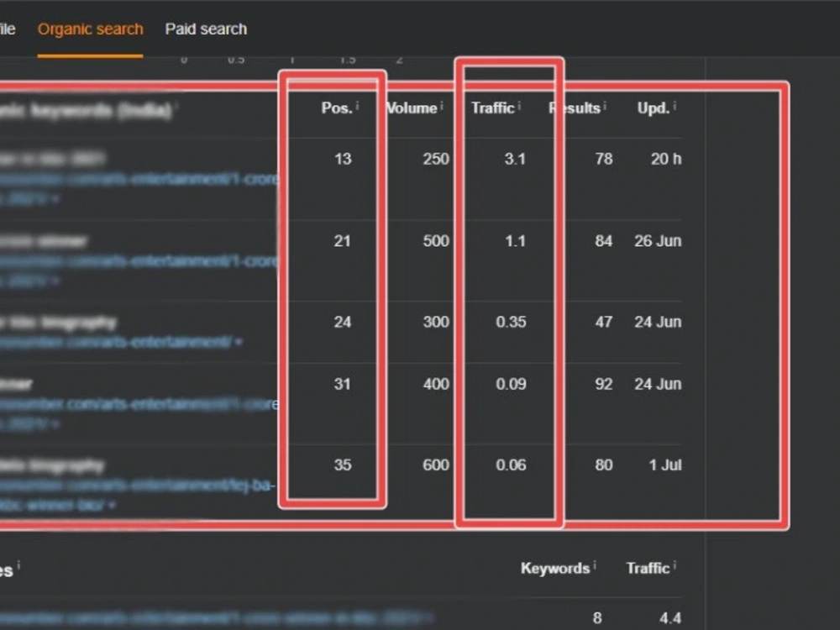Click the update date 26 Jun
The image size is (840, 630).
point(658,241)
